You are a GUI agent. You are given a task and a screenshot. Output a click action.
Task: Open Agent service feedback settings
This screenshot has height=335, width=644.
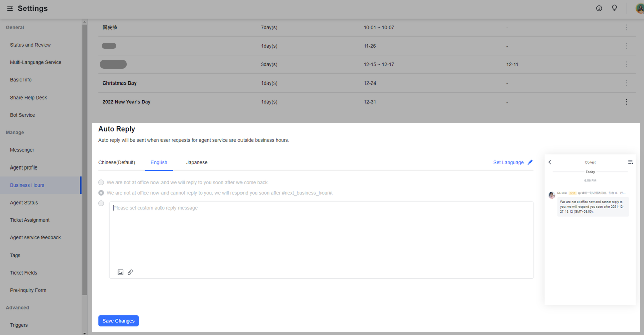click(x=35, y=237)
